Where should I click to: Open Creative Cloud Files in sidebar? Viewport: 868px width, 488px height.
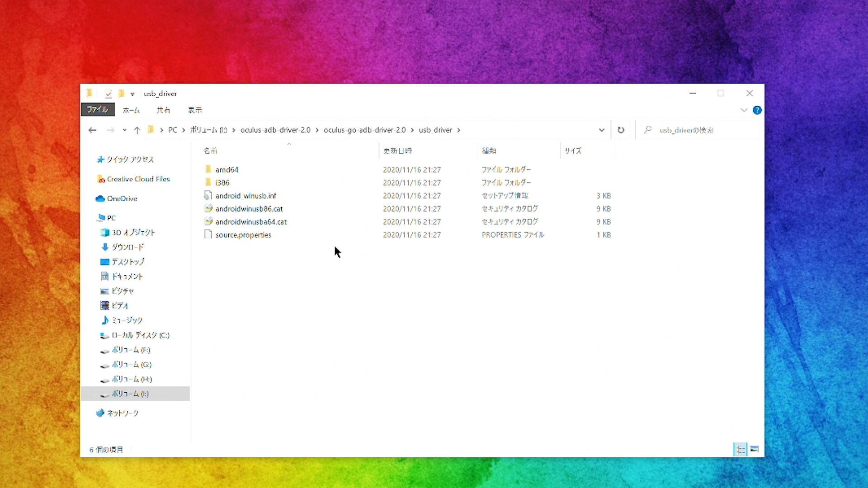tap(138, 179)
